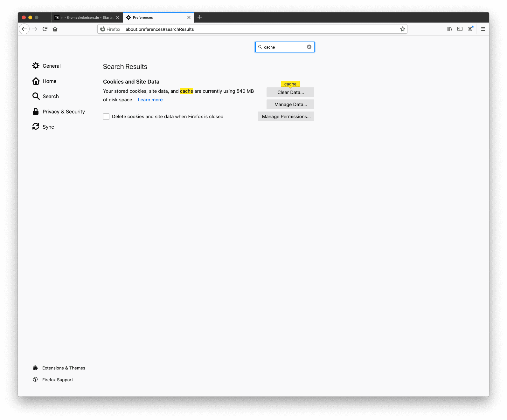Image resolution: width=507 pixels, height=420 pixels.
Task: Focus the preferences search field
Action: coord(285,47)
